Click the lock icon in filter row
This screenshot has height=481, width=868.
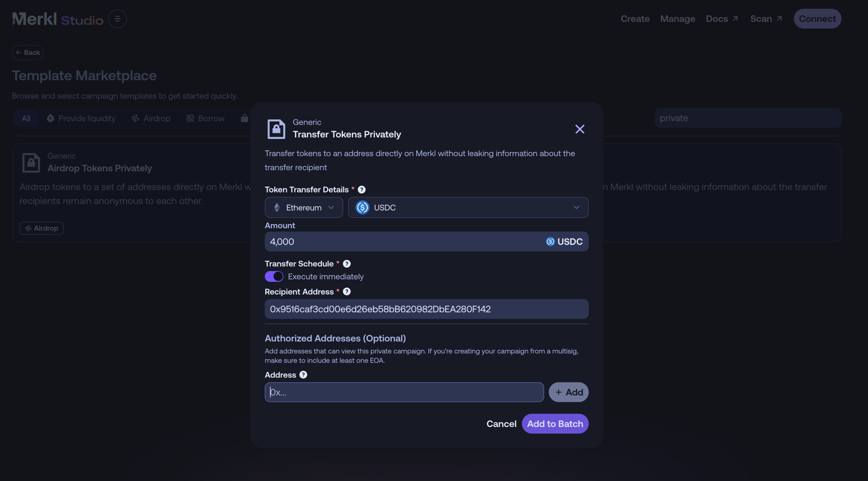tap(244, 118)
